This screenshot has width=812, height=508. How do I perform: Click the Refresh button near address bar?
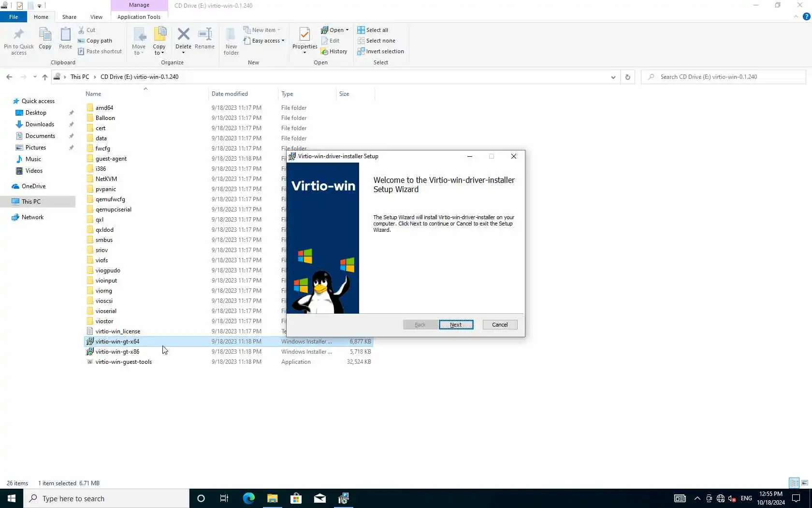coord(627,77)
